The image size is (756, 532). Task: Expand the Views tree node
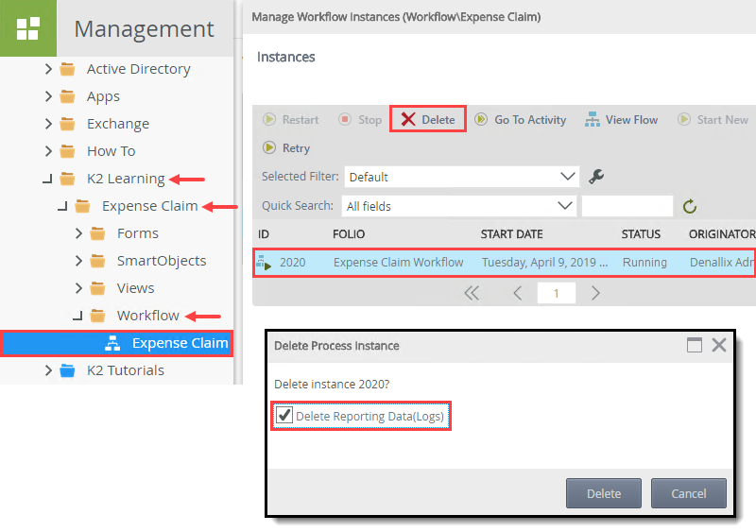point(79,288)
